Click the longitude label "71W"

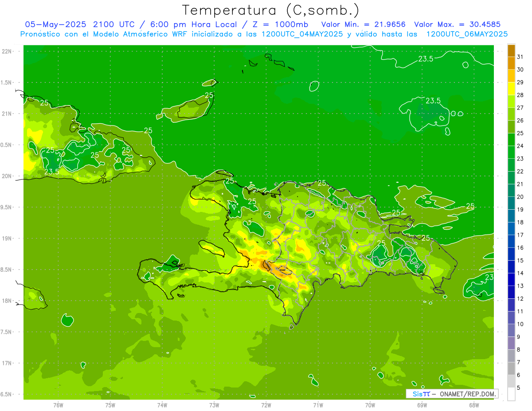[318, 405]
